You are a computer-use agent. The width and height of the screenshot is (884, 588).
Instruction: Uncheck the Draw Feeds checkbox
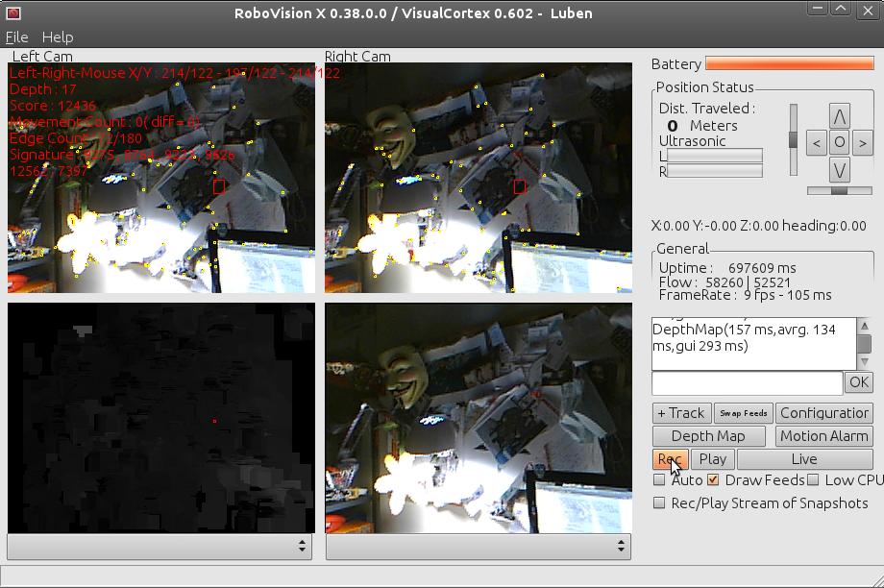pyautogui.click(x=713, y=480)
